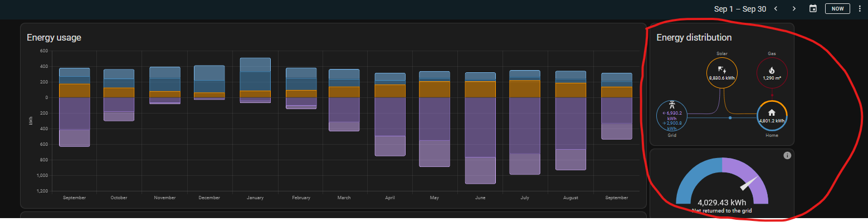Click the Sep 1 – Sep 30 date range
This screenshot has height=222, width=868.
click(740, 9)
